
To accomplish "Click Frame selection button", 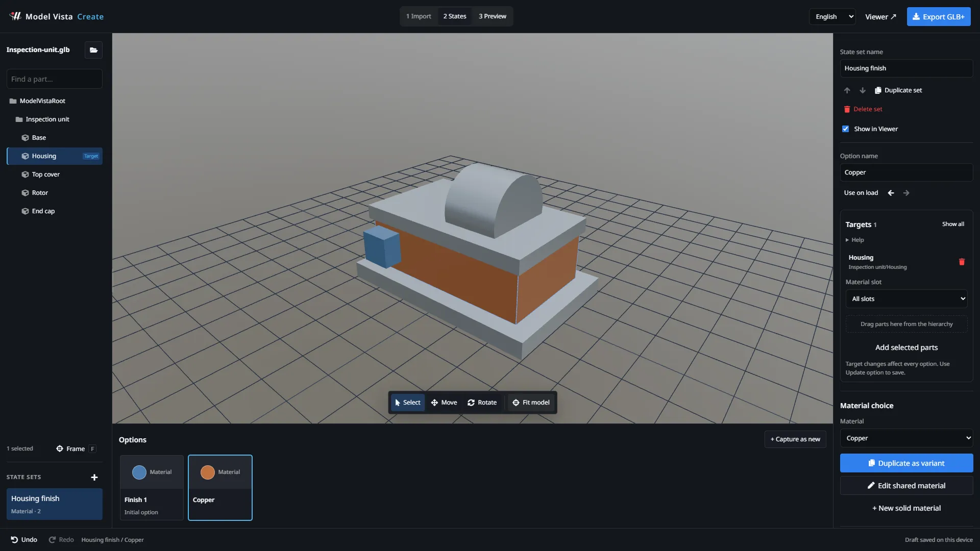I will 76,449.
